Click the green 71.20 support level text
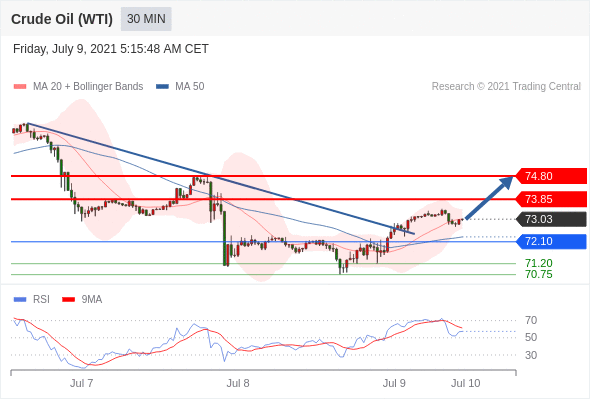 [538, 263]
